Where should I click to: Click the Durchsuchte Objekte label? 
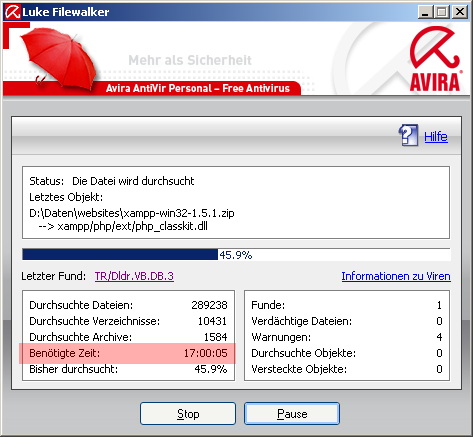(304, 353)
